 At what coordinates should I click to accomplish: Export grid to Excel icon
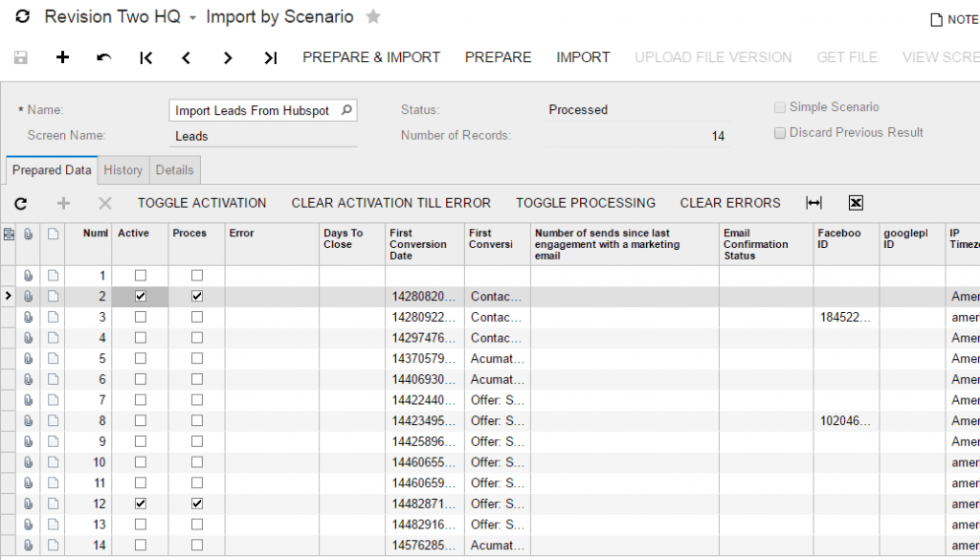(856, 203)
